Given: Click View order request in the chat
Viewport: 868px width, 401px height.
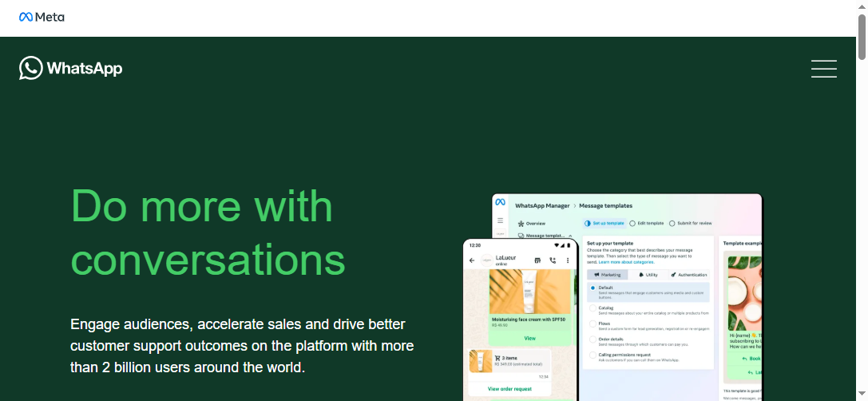Looking at the screenshot, I should pyautogui.click(x=509, y=389).
